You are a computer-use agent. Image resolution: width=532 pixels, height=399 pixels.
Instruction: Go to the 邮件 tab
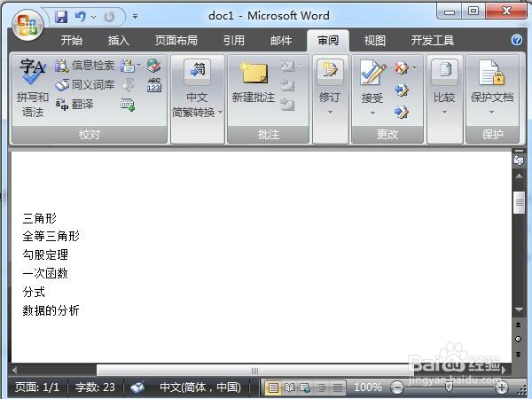[x=281, y=41]
